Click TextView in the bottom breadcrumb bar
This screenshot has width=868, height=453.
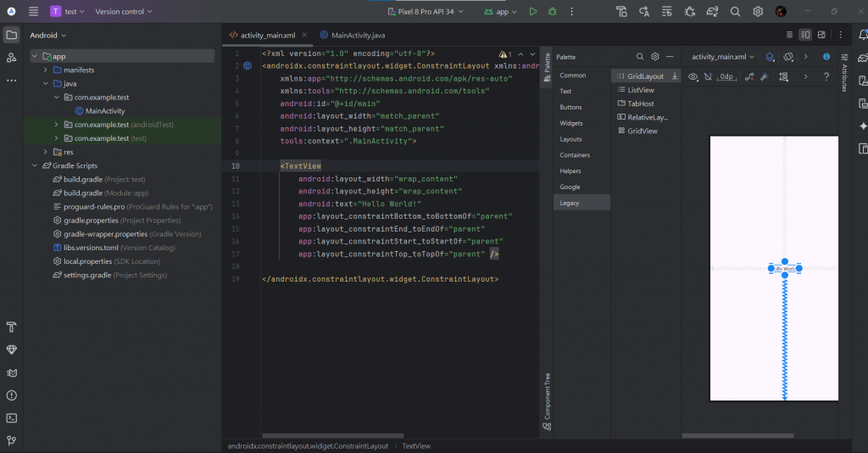[x=416, y=445]
